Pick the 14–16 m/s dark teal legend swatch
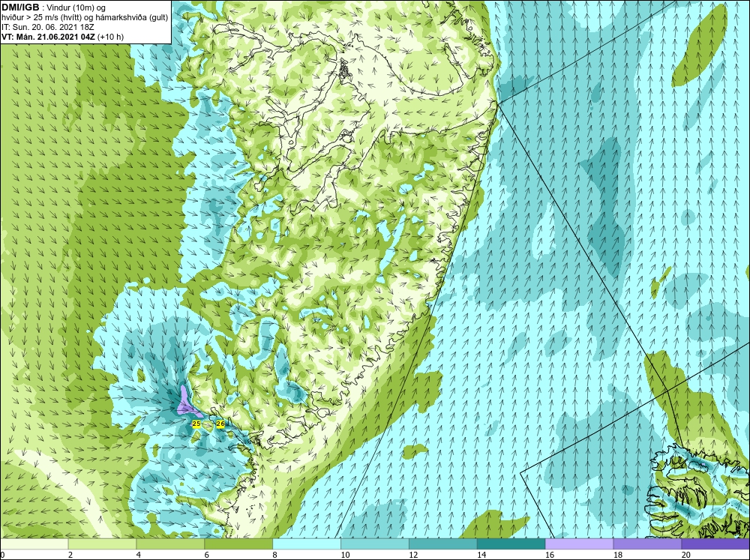This screenshot has width=750, height=560. (x=511, y=544)
